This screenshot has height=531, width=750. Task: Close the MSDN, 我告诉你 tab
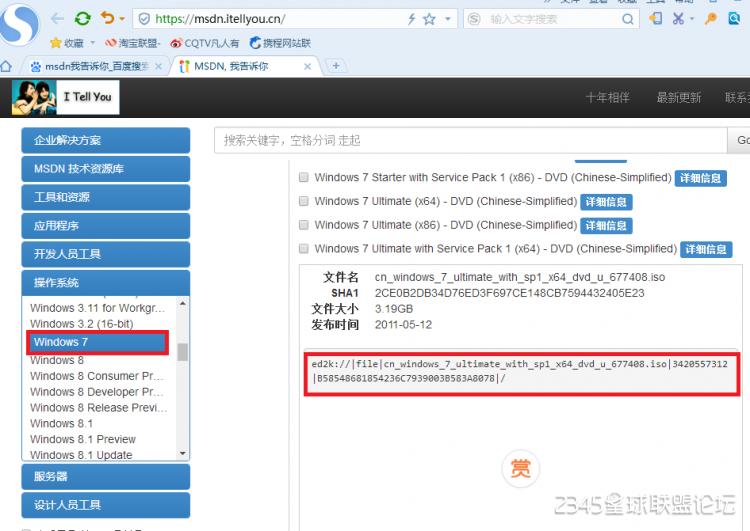pyautogui.click(x=308, y=66)
